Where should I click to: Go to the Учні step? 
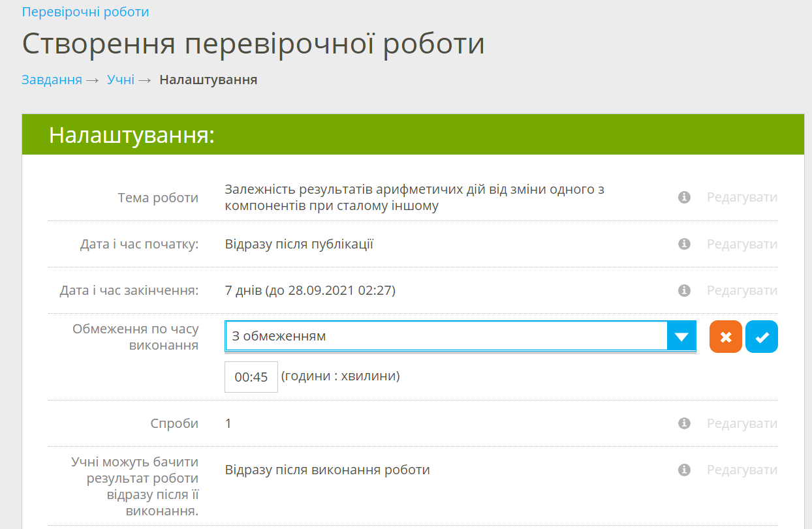tap(121, 80)
